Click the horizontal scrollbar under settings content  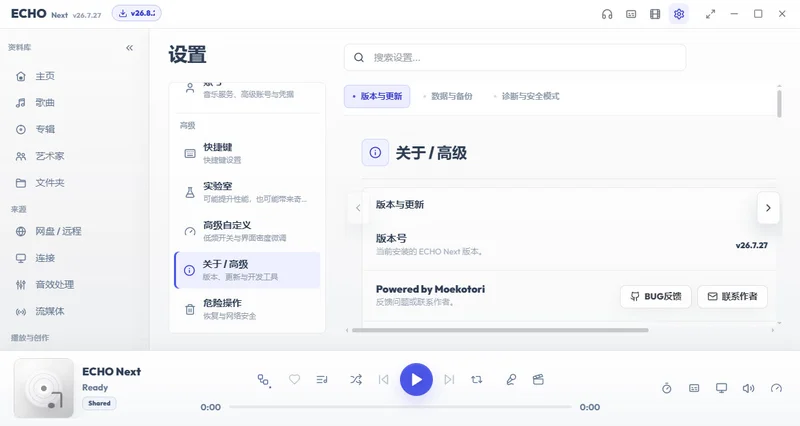coord(500,330)
